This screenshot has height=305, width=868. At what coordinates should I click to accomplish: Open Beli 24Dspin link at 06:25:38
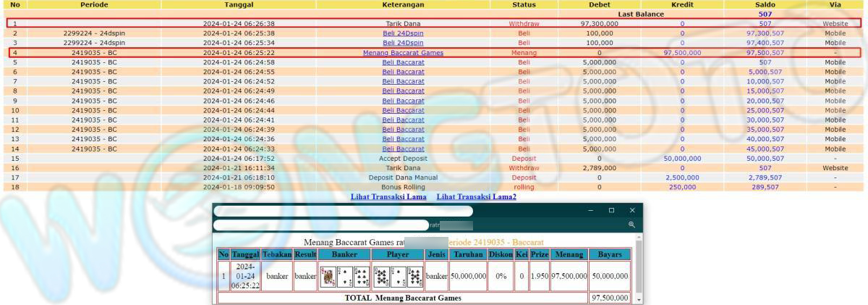[403, 33]
